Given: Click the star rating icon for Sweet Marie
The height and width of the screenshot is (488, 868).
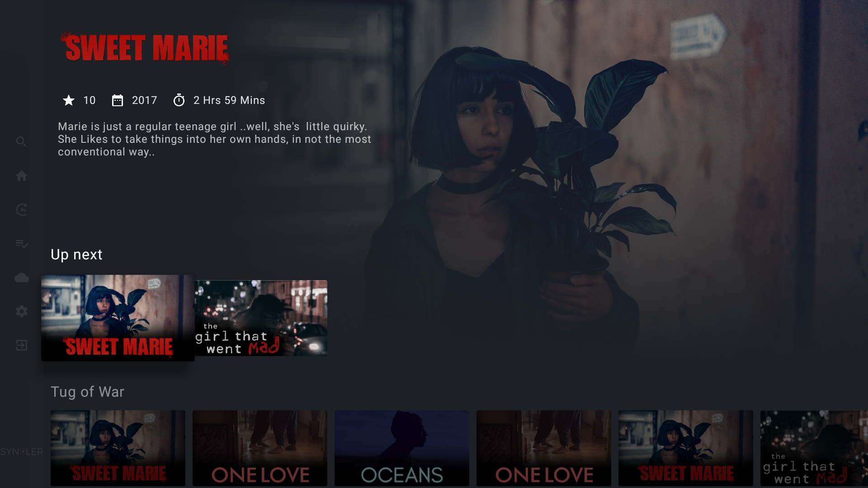Looking at the screenshot, I should pos(67,100).
